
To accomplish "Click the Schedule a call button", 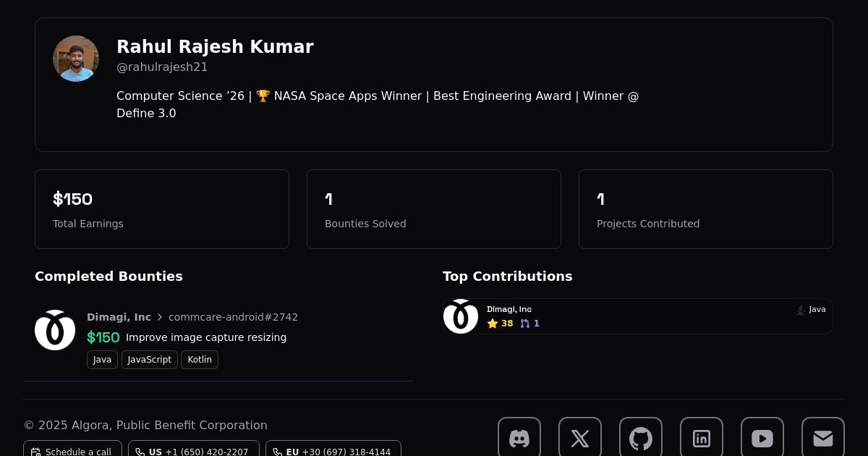I will pyautogui.click(x=72, y=452).
